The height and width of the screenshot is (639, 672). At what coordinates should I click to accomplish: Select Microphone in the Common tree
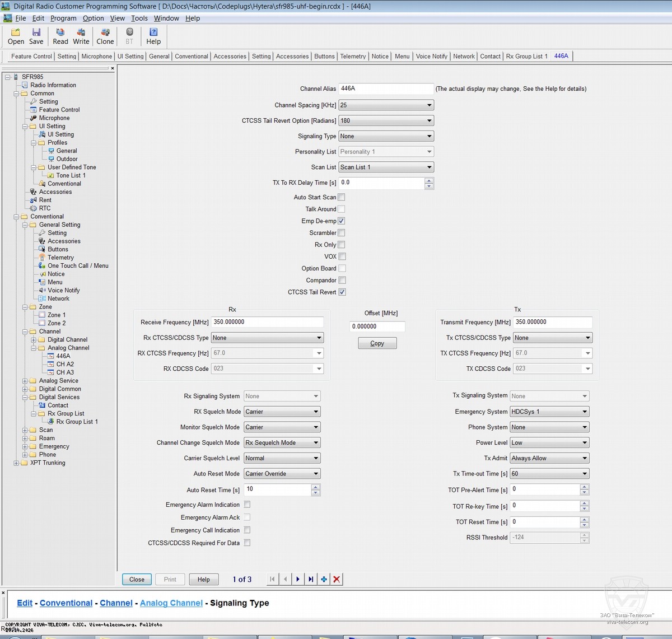[x=54, y=118]
